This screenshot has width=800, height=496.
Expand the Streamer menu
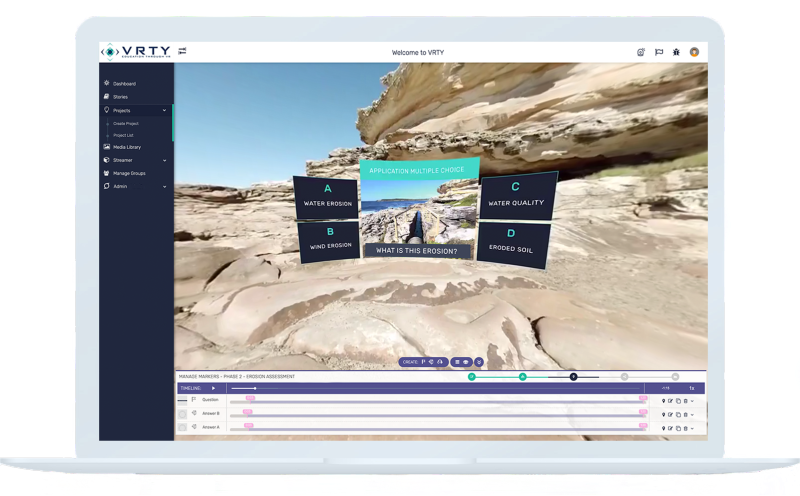pyautogui.click(x=164, y=160)
